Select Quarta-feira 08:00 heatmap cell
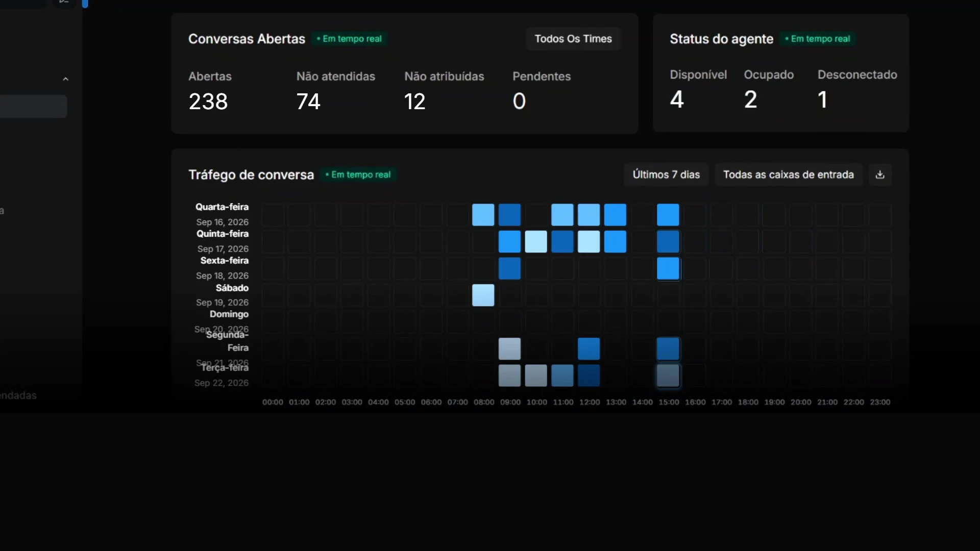This screenshot has height=551, width=980. tap(483, 215)
